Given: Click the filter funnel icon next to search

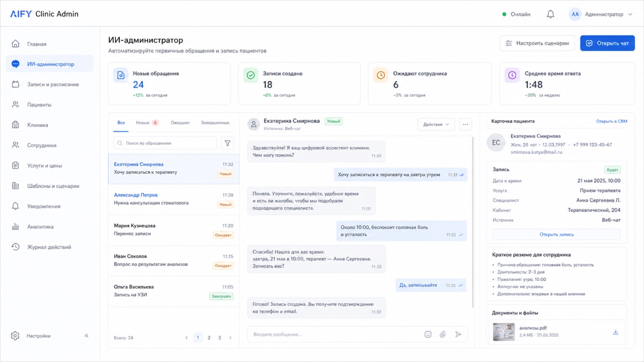Looking at the screenshot, I should 227,143.
